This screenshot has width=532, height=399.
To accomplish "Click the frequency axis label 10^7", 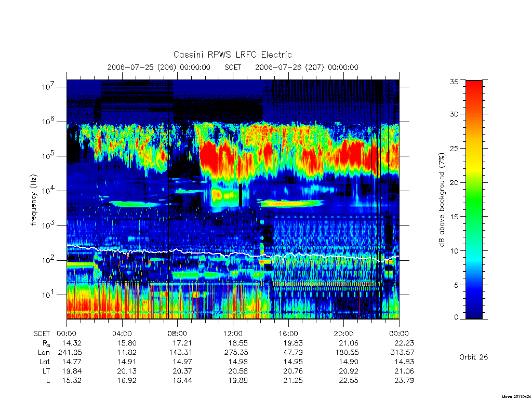I will point(49,87).
